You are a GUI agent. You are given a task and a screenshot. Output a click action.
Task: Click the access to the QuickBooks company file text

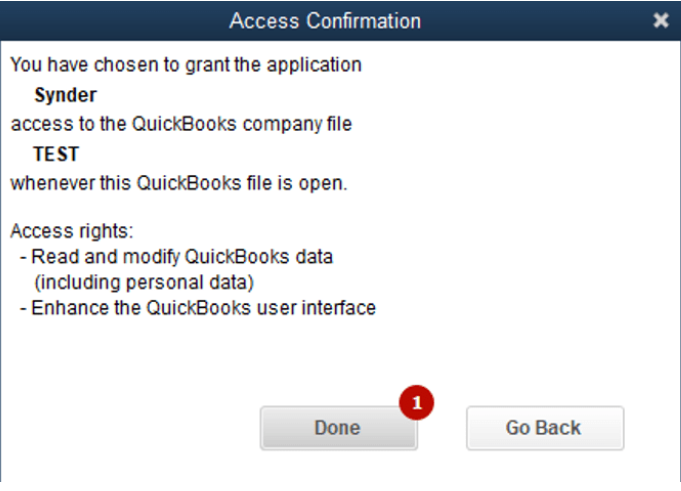(x=181, y=124)
